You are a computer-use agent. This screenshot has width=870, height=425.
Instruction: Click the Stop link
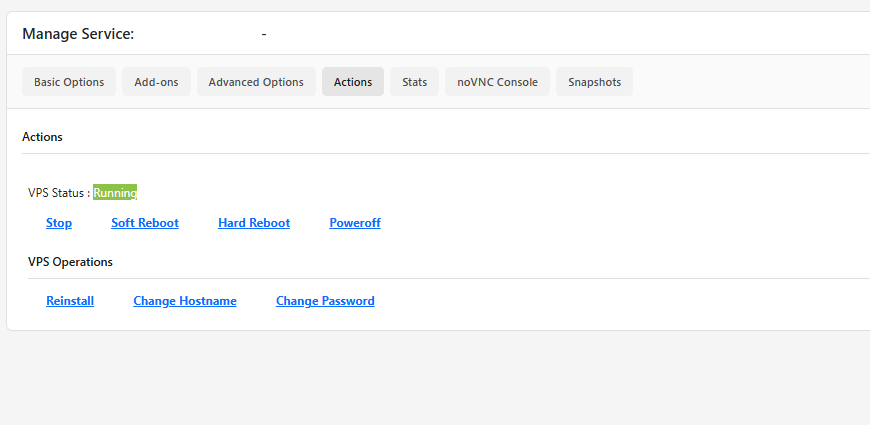coord(59,223)
